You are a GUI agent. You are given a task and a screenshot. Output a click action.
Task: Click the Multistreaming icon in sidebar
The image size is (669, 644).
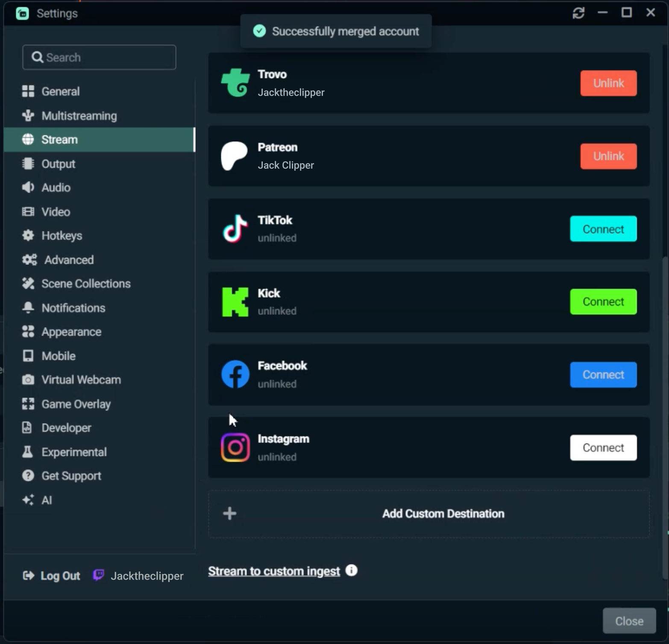(x=28, y=115)
